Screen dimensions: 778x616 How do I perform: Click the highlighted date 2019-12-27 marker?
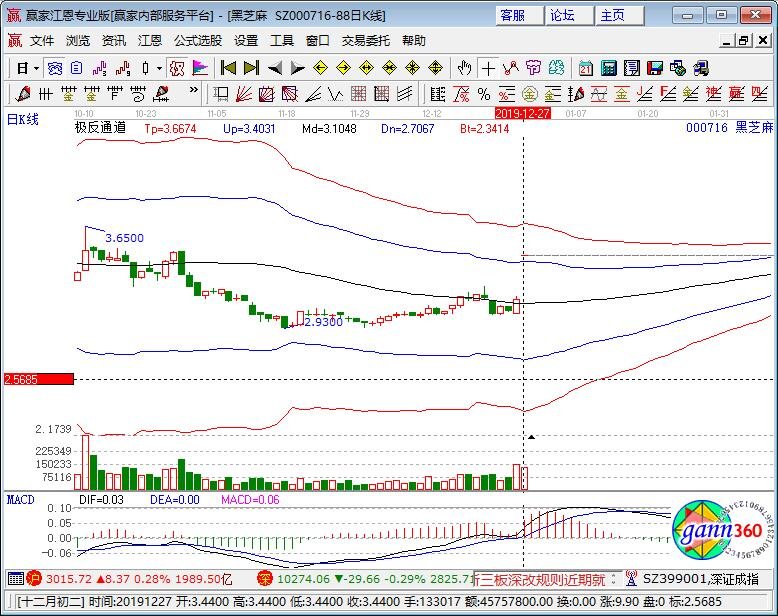tap(522, 114)
